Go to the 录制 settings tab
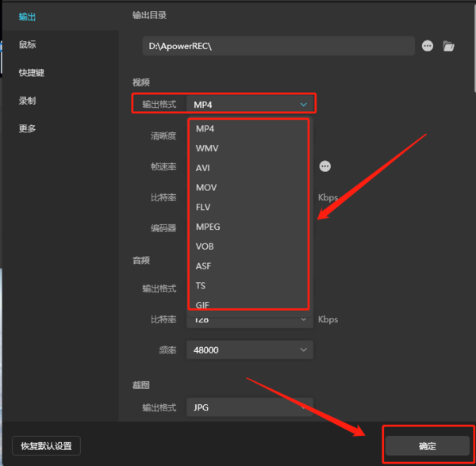The width and height of the screenshot is (476, 466). click(28, 101)
